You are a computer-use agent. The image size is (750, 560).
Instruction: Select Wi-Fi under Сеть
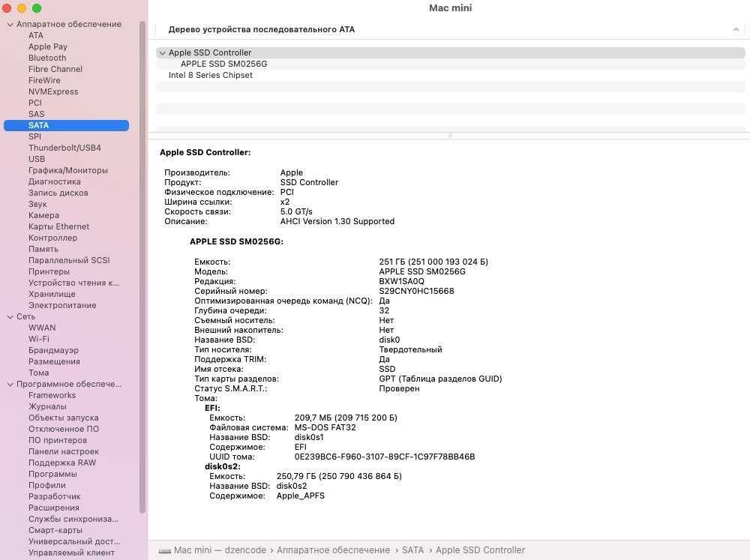39,339
